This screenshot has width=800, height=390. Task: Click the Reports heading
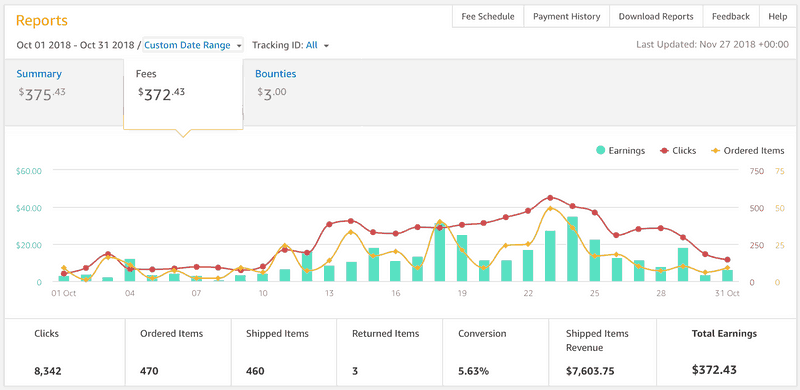point(42,21)
